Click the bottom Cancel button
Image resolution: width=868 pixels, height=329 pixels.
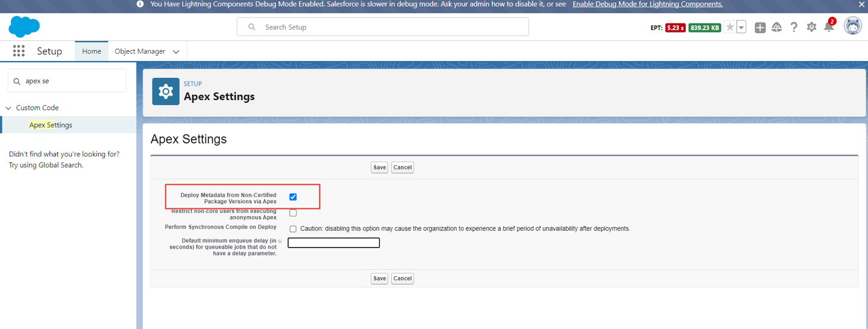403,278
